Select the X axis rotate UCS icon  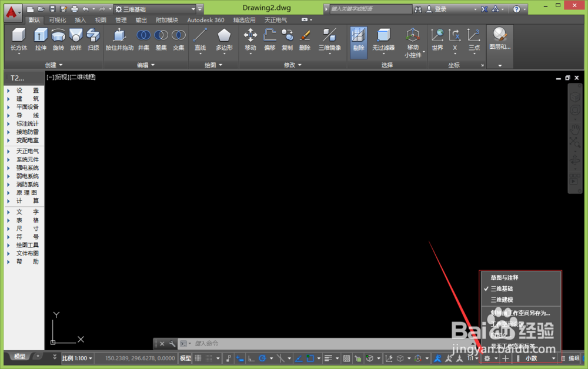(455, 40)
